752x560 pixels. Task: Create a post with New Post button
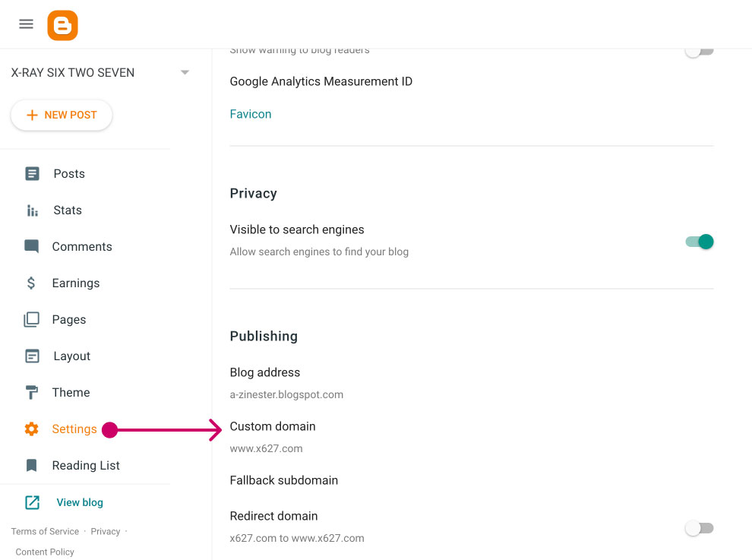[x=62, y=115]
